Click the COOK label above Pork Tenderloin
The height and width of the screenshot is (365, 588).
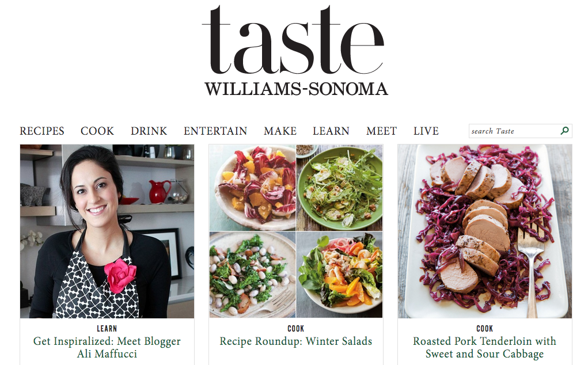point(484,329)
